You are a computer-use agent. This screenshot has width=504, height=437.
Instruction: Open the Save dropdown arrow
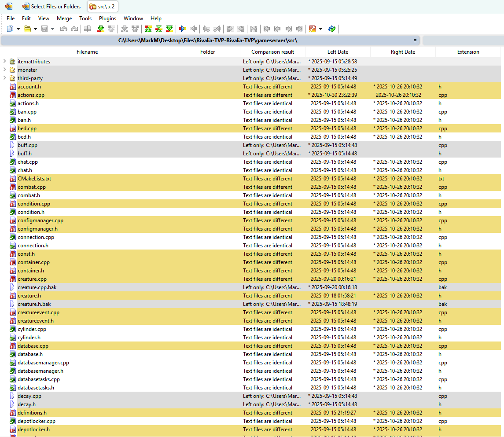52,29
